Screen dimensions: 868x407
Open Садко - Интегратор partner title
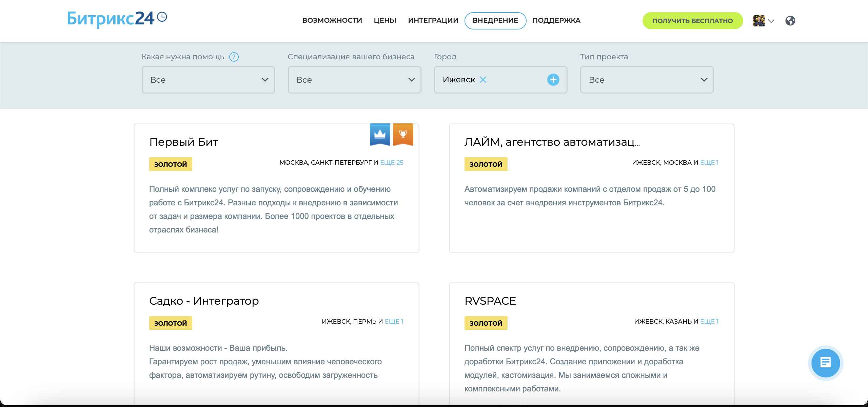204,301
